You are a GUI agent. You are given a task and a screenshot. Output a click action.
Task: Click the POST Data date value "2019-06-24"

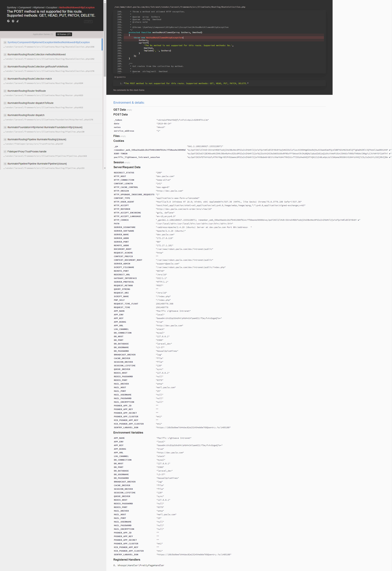tap(164, 124)
